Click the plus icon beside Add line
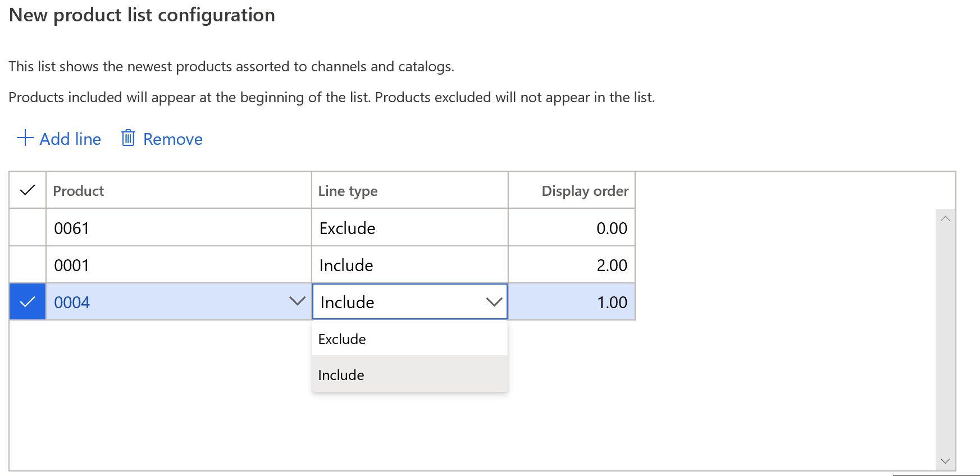980x476 pixels. [x=25, y=138]
